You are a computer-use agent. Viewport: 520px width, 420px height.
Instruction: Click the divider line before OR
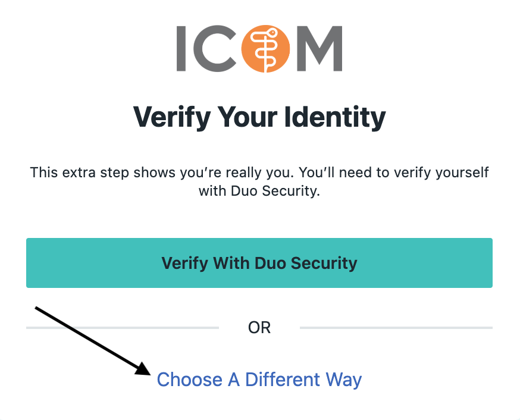(123, 328)
